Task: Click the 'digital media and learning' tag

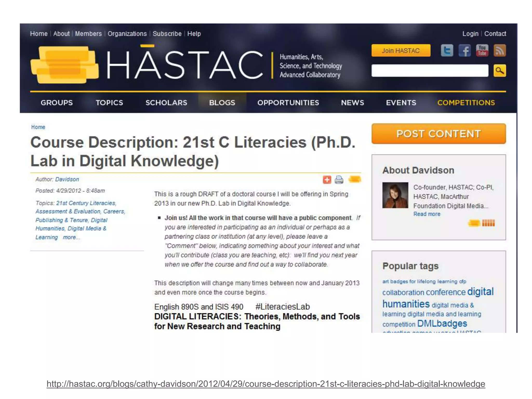Action: 444,314
